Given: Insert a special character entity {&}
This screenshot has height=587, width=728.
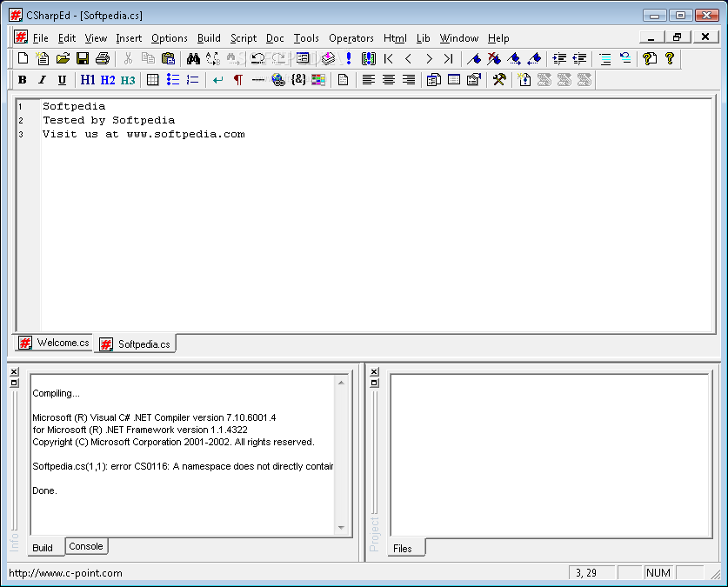Looking at the screenshot, I should tap(298, 80).
